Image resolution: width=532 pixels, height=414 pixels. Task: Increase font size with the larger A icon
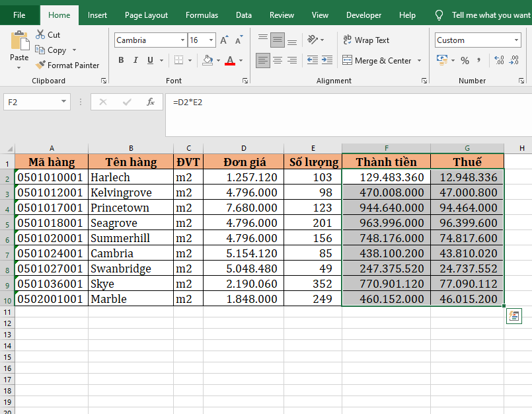tap(224, 40)
